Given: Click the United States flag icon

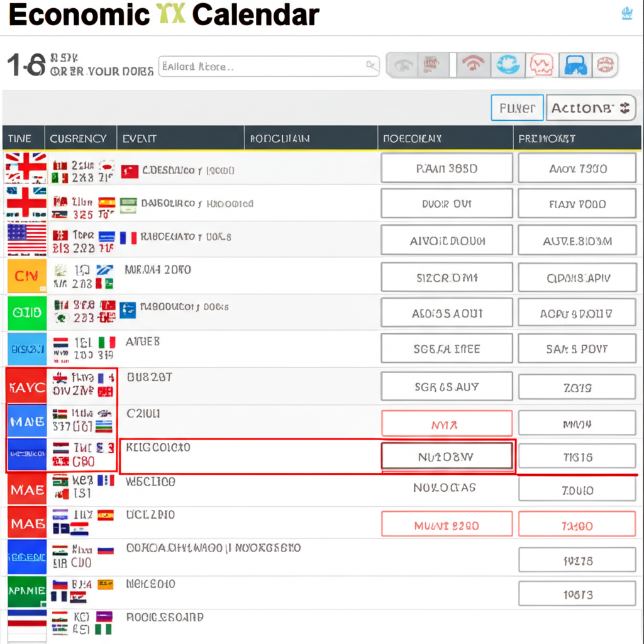Looking at the screenshot, I should [26, 240].
